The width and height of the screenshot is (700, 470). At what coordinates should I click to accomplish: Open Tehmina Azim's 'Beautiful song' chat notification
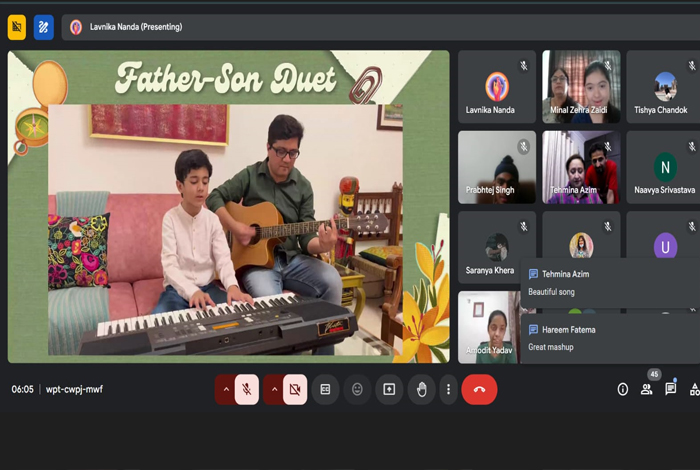610,283
